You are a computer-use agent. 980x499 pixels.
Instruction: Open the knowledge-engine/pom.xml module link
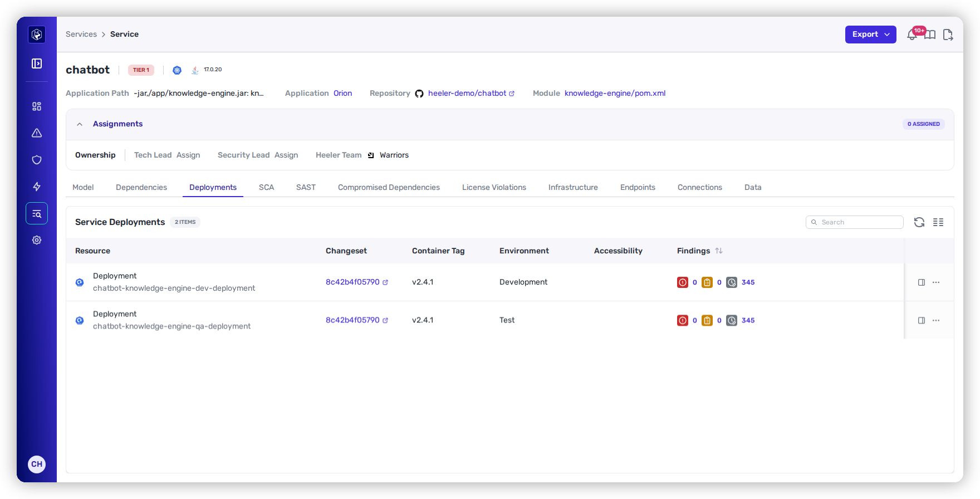tap(615, 94)
